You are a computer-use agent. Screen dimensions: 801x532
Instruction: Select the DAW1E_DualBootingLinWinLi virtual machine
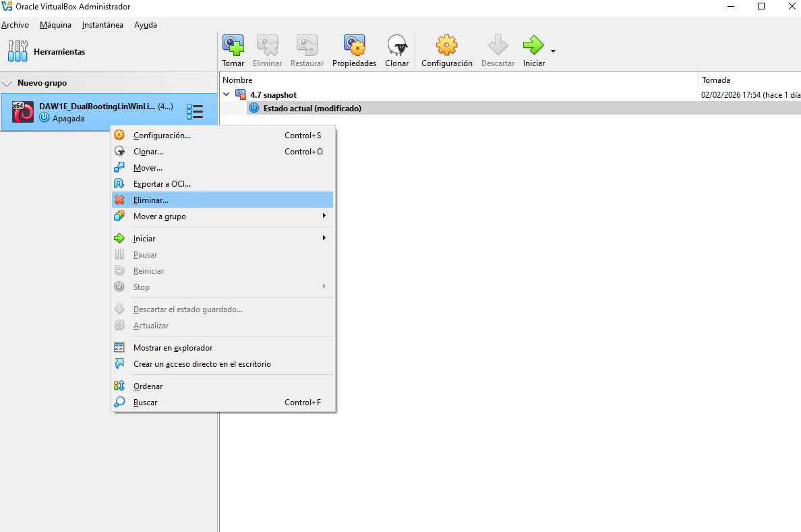coord(109,112)
